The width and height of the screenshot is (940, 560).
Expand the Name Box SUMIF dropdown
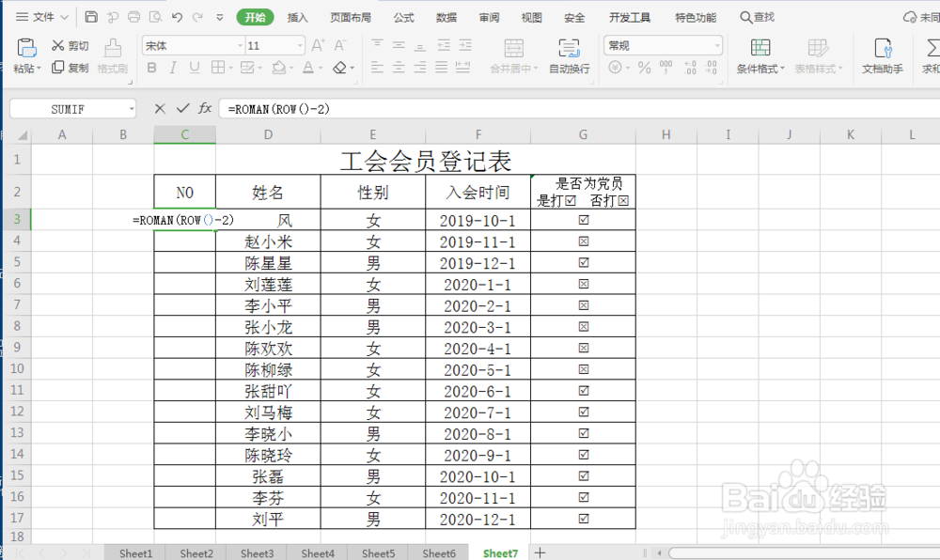tap(132, 109)
